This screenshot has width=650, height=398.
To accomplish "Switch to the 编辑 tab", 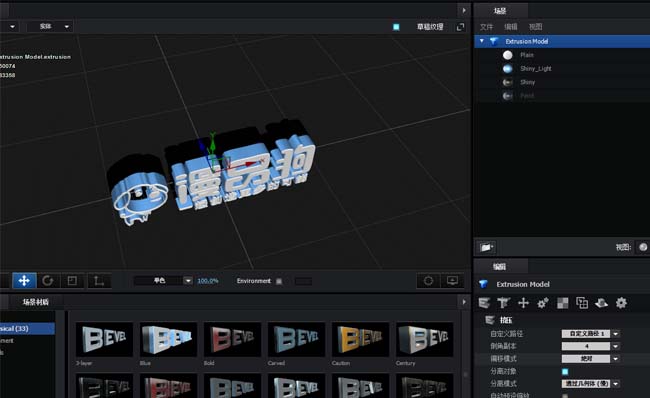I will (500, 267).
